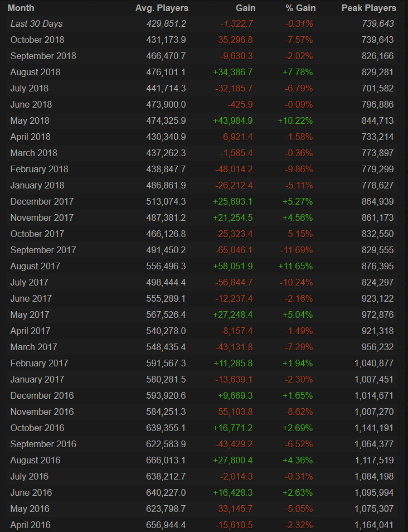The width and height of the screenshot is (408, 532).
Task: Click average players value 556,496.3
Action: coord(166,266)
